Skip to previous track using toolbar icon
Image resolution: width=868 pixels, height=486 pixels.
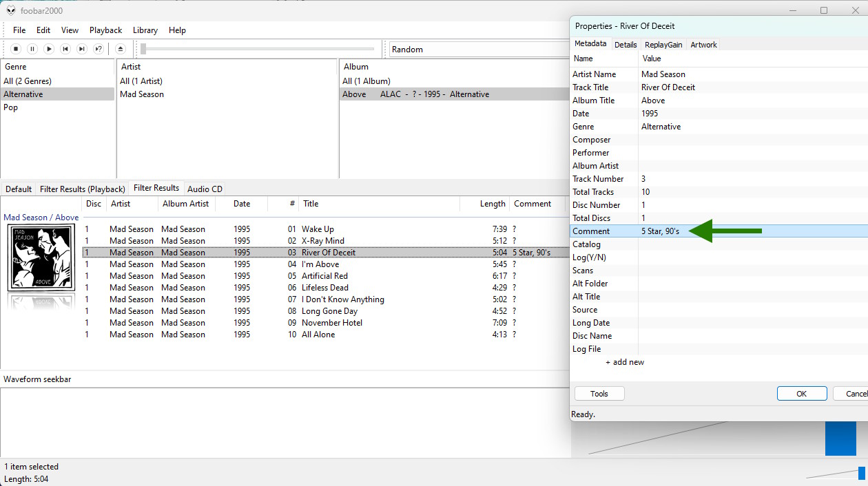click(65, 49)
